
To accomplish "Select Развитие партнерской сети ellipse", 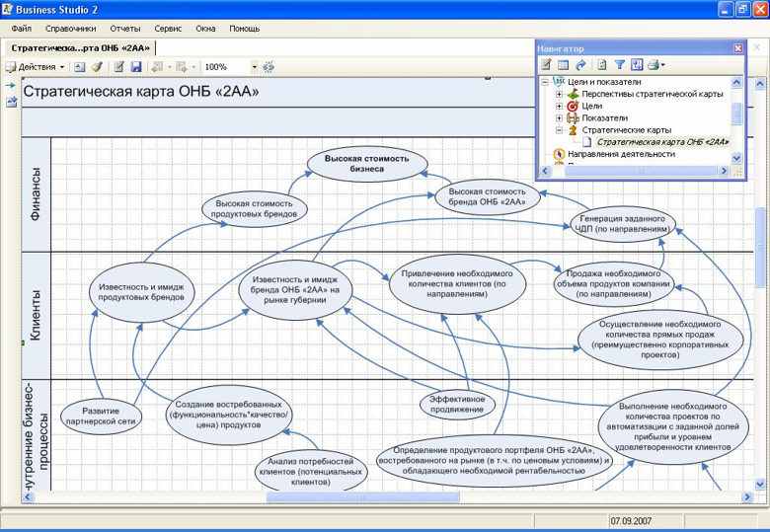I will (x=101, y=417).
